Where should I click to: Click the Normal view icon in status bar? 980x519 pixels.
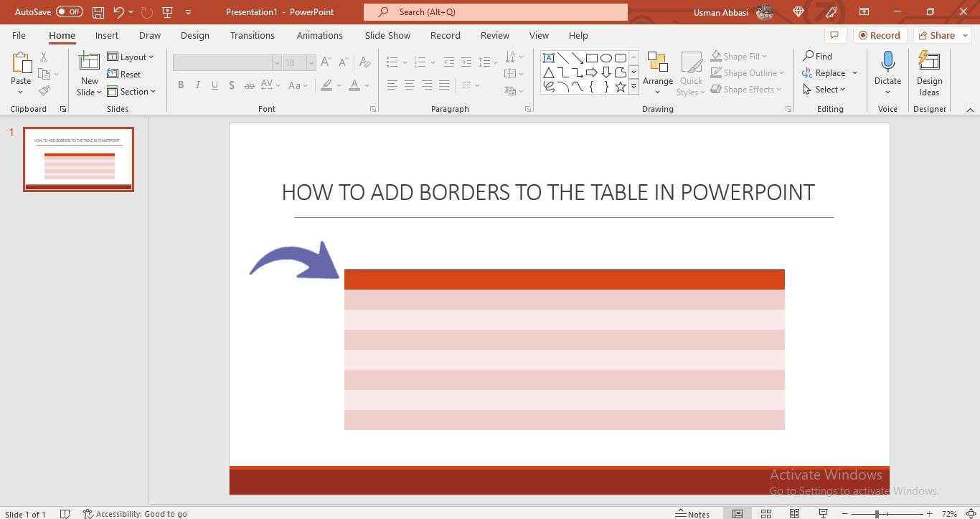738,514
